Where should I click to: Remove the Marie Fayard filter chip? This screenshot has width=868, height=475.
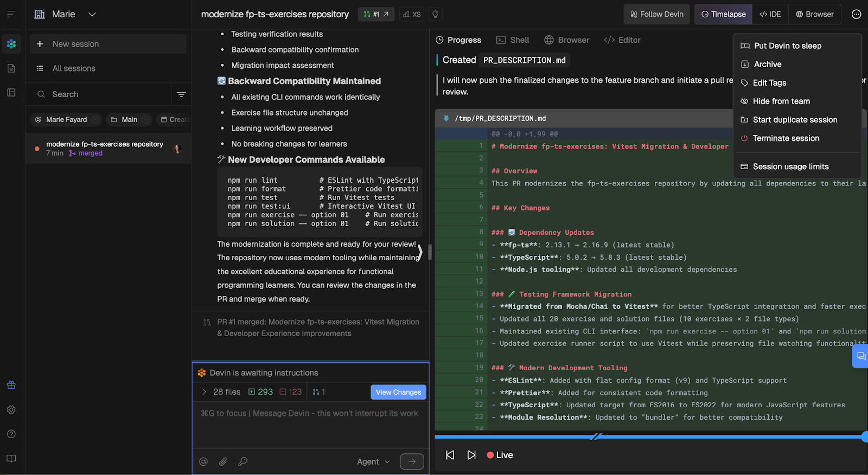[x=95, y=119]
